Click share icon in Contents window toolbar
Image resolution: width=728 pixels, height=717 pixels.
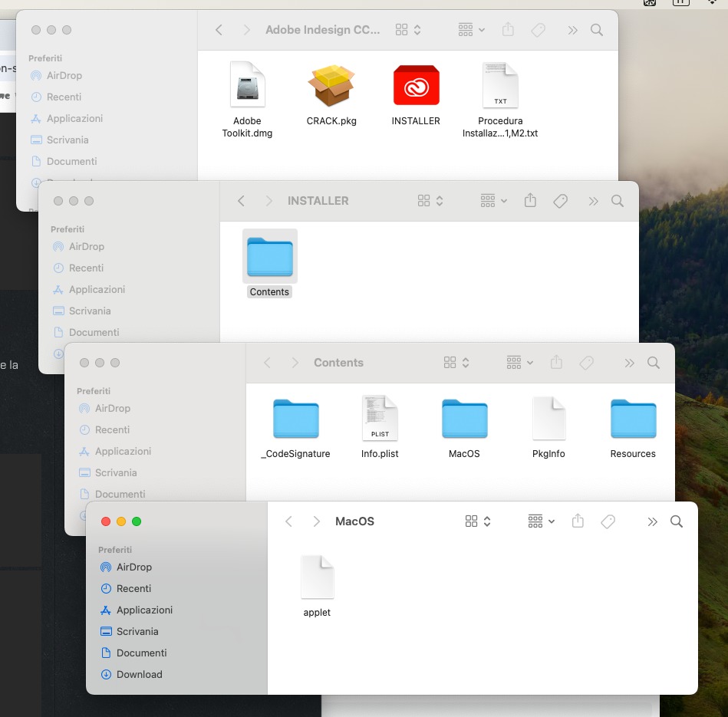point(556,363)
